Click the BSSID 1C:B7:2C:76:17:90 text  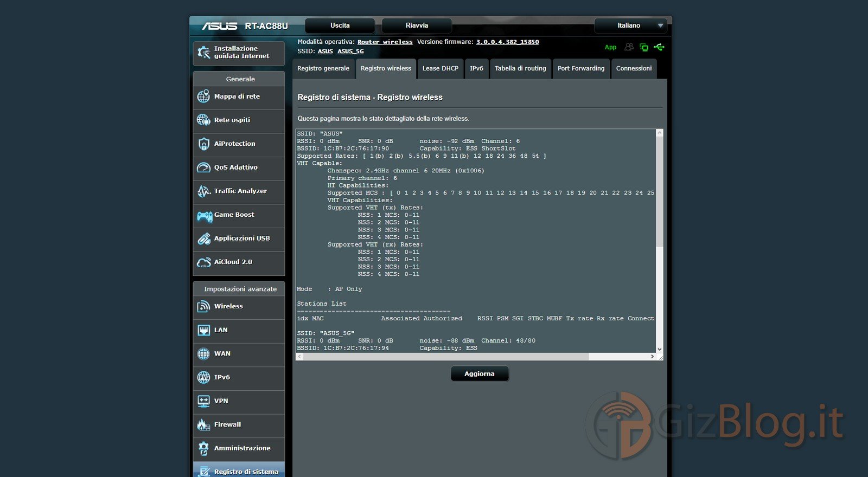click(343, 149)
